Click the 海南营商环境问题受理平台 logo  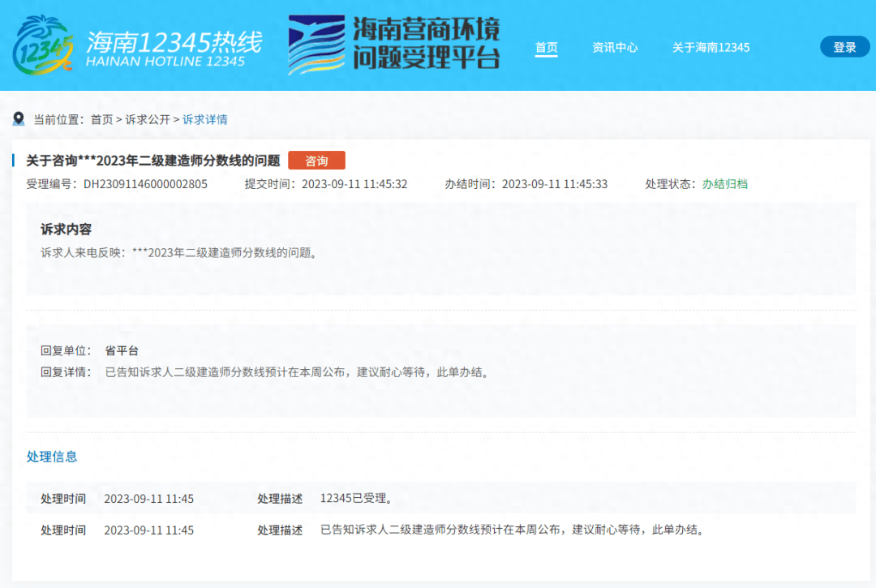tap(394, 45)
